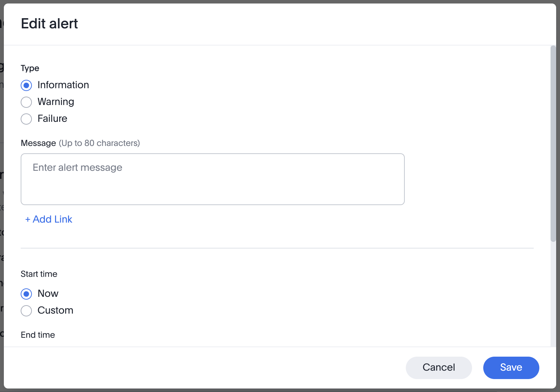Dismiss the dialog with Cancel

click(438, 367)
